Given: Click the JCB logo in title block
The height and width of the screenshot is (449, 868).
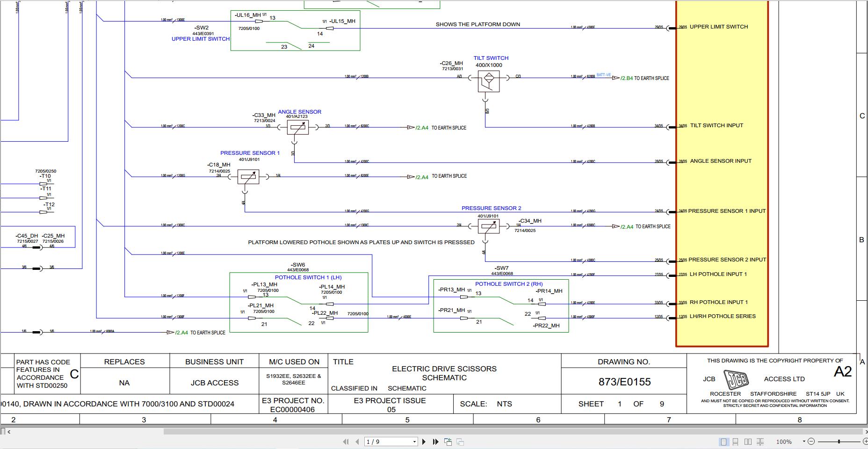Looking at the screenshot, I should [736, 379].
